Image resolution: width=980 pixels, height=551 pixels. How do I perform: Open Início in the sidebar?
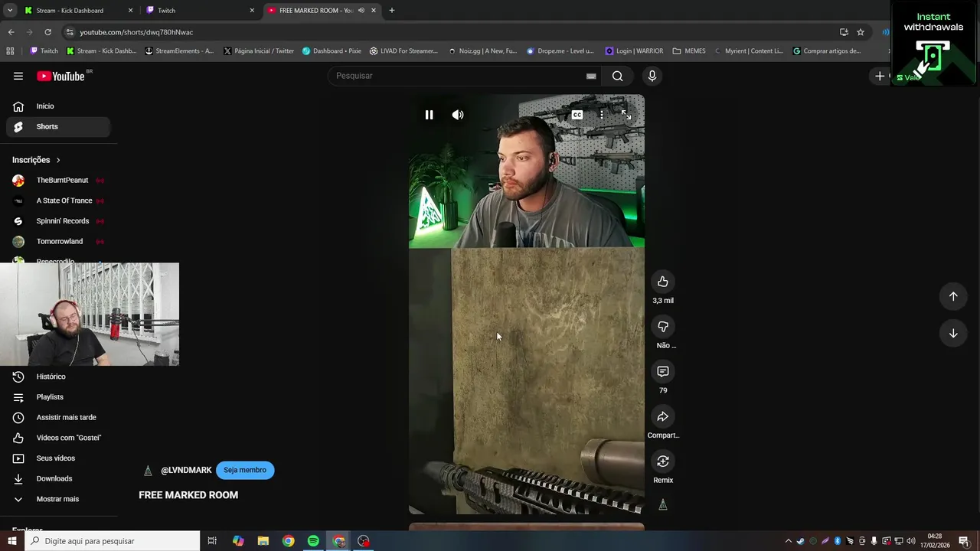click(58, 106)
